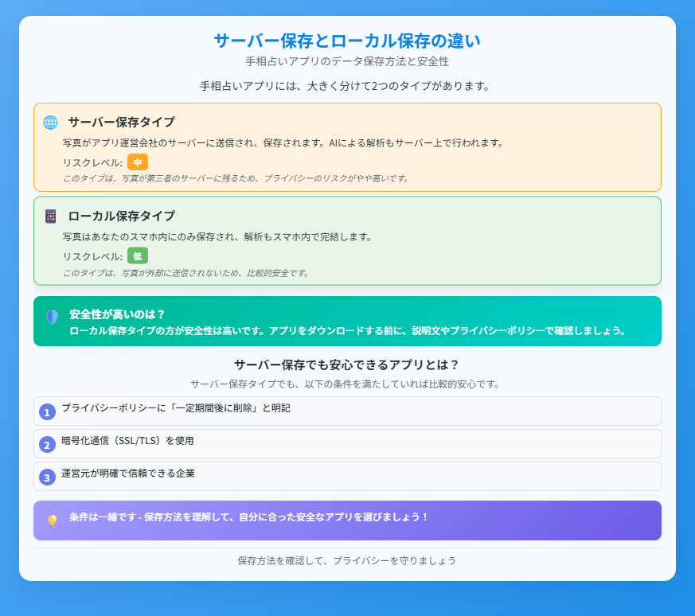The image size is (695, 616).
Task: Click the 暗号化通信（SSL/TLS）を使用 row
Action: point(347,443)
